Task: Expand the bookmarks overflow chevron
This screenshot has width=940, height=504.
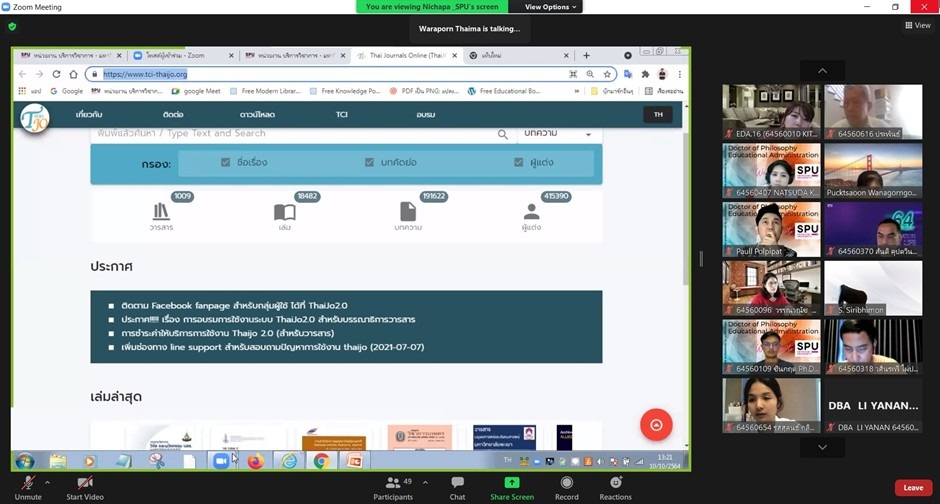Action: pos(577,91)
